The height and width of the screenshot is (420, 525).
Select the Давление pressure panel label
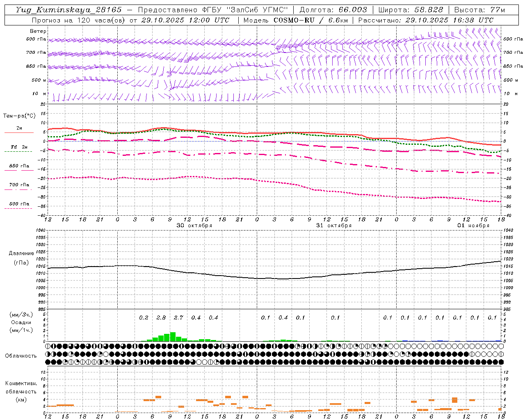pos(21,253)
